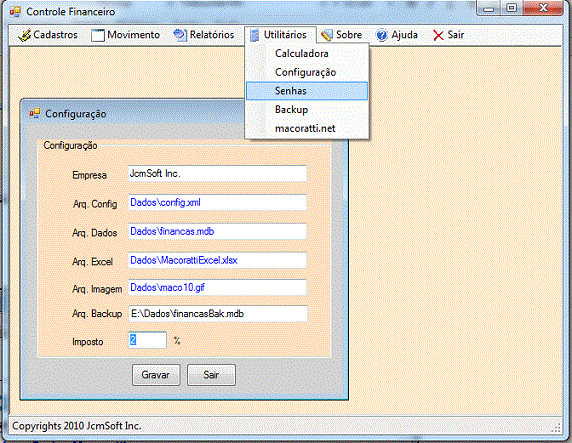Focus the Empresa text field

217,174
